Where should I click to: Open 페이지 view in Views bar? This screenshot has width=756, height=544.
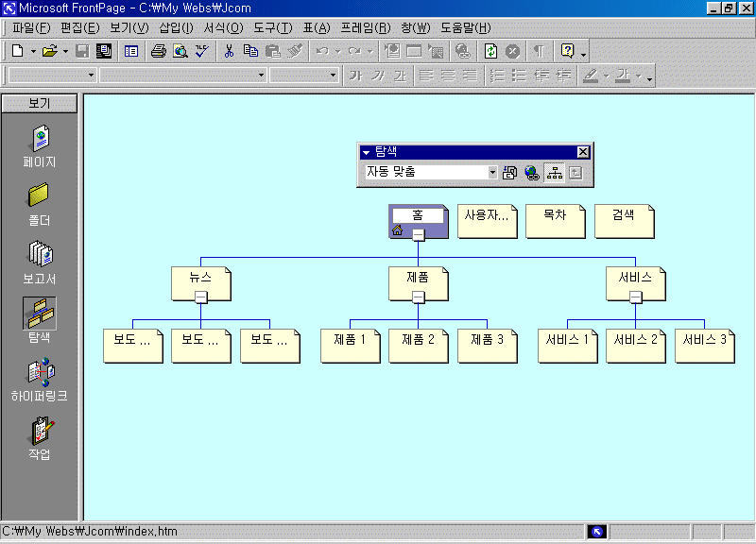tap(40, 146)
